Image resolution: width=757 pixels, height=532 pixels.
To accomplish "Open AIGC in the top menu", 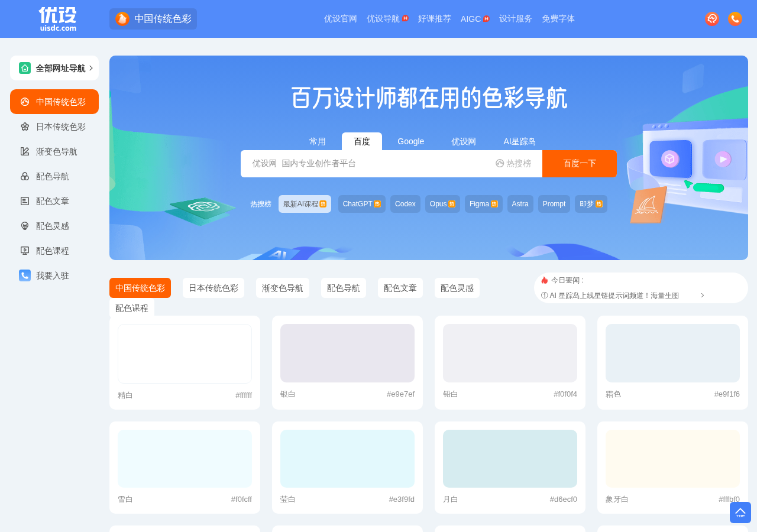I will pos(471,19).
